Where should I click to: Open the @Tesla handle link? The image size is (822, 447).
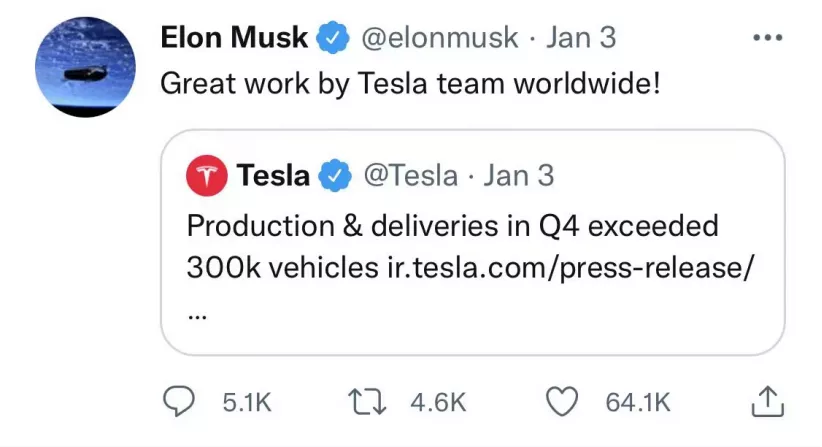pos(410,176)
